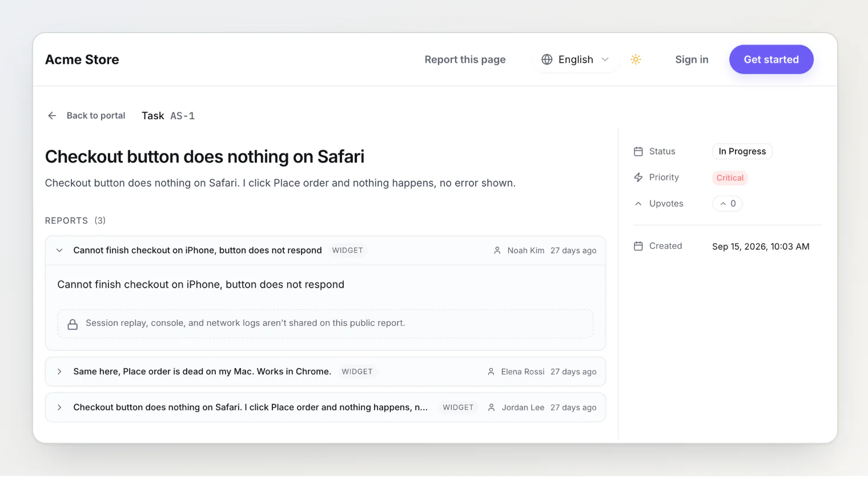Click the caret icon beside Upvotes label

click(x=638, y=204)
